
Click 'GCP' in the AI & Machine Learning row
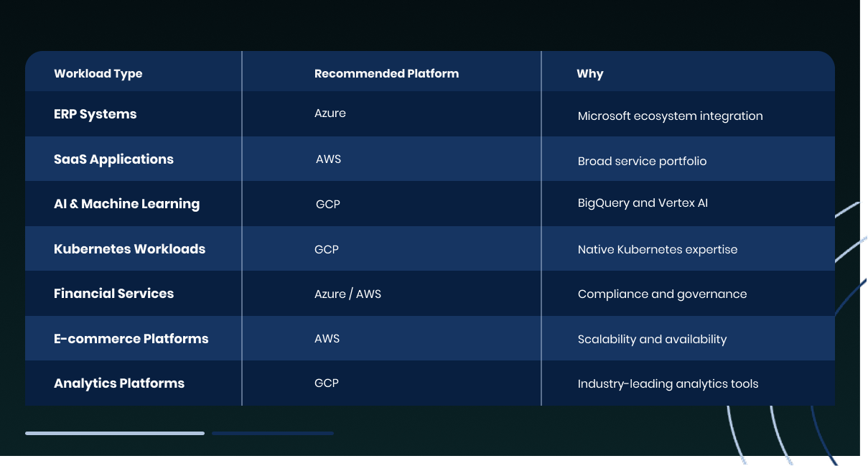click(x=327, y=205)
